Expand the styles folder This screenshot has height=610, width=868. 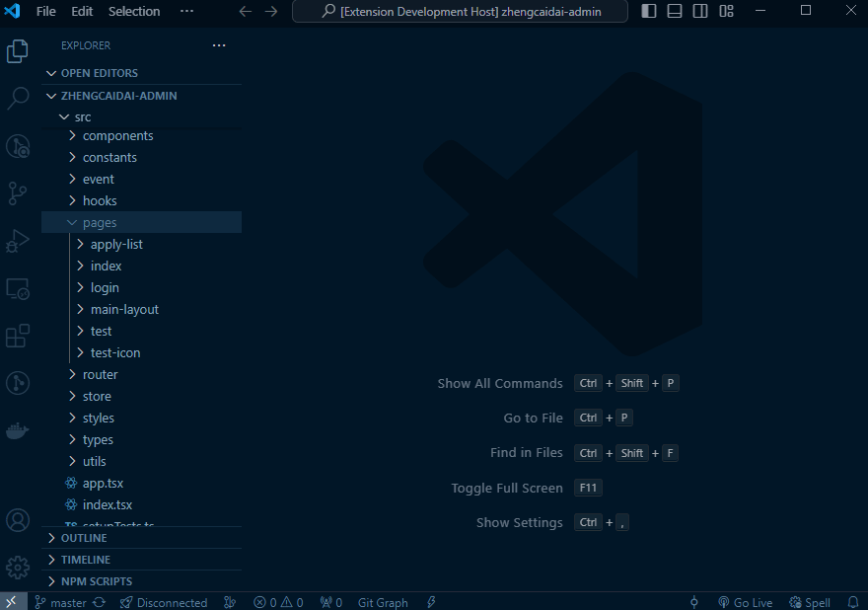(142, 418)
